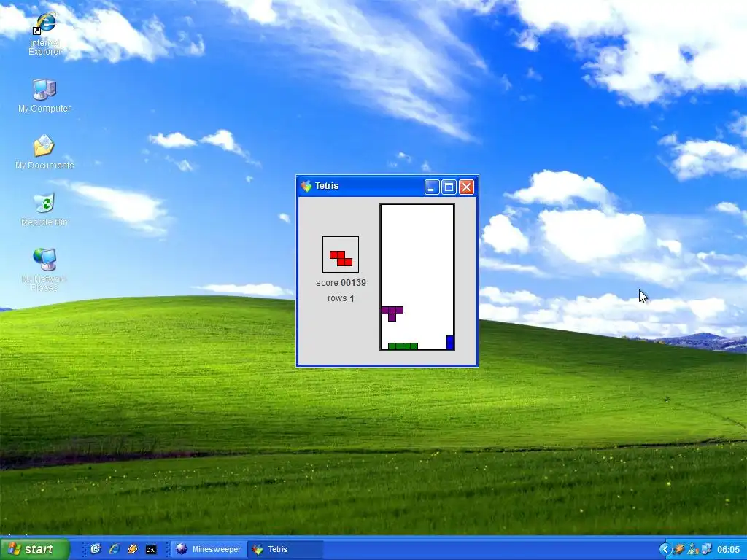Viewport: 747px width, 560px height.
Task: Open Command Prompt from quick launch
Action: coord(150,550)
